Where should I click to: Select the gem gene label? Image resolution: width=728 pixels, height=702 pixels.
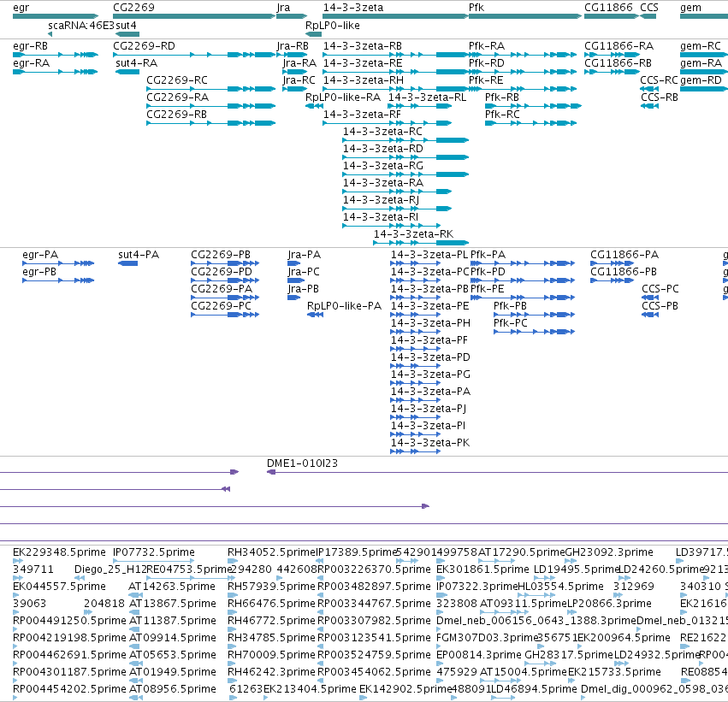pos(690,8)
